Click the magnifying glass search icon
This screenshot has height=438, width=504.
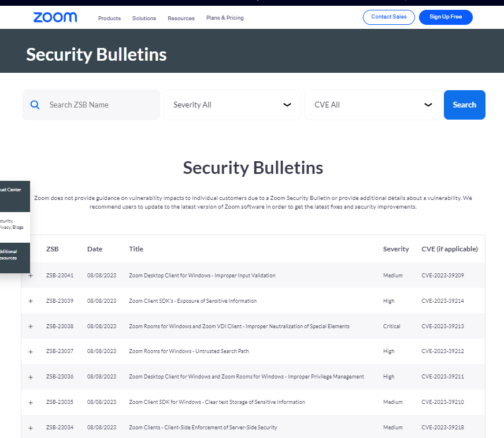pos(35,105)
